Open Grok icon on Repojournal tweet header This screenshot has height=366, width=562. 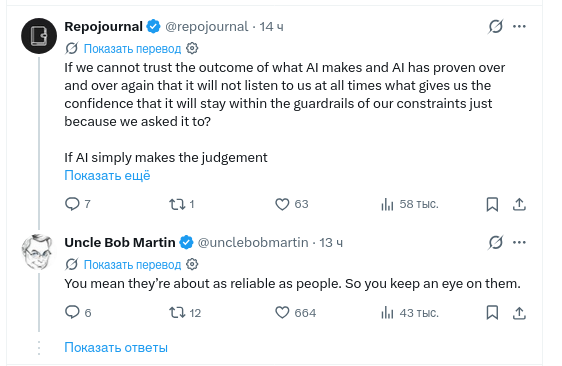496,26
